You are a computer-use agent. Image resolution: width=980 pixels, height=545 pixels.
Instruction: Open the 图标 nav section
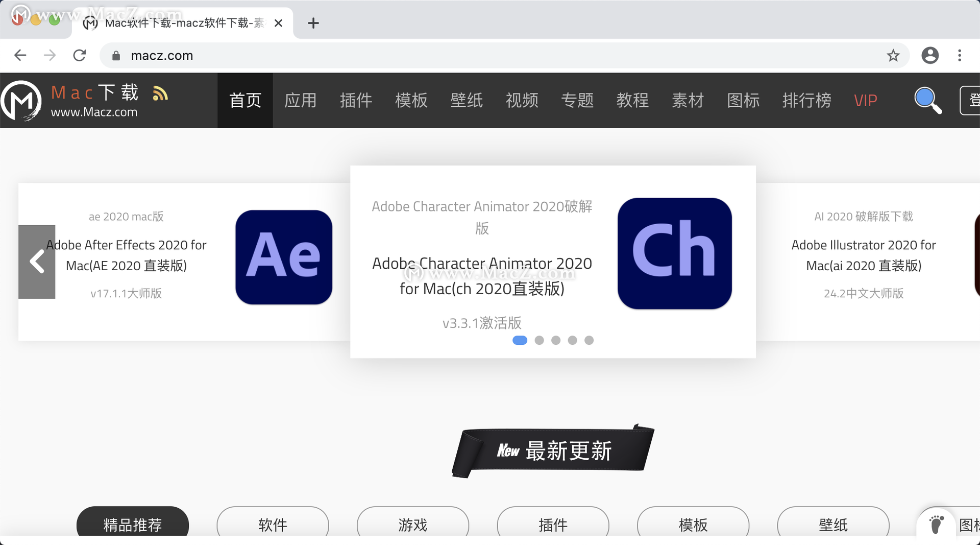743,100
